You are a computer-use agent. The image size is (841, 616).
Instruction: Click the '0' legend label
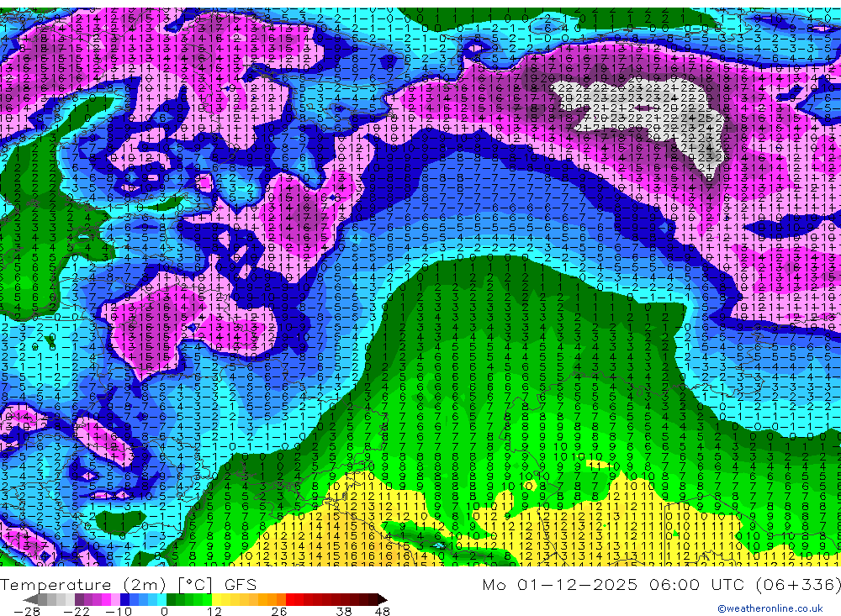click(x=165, y=611)
